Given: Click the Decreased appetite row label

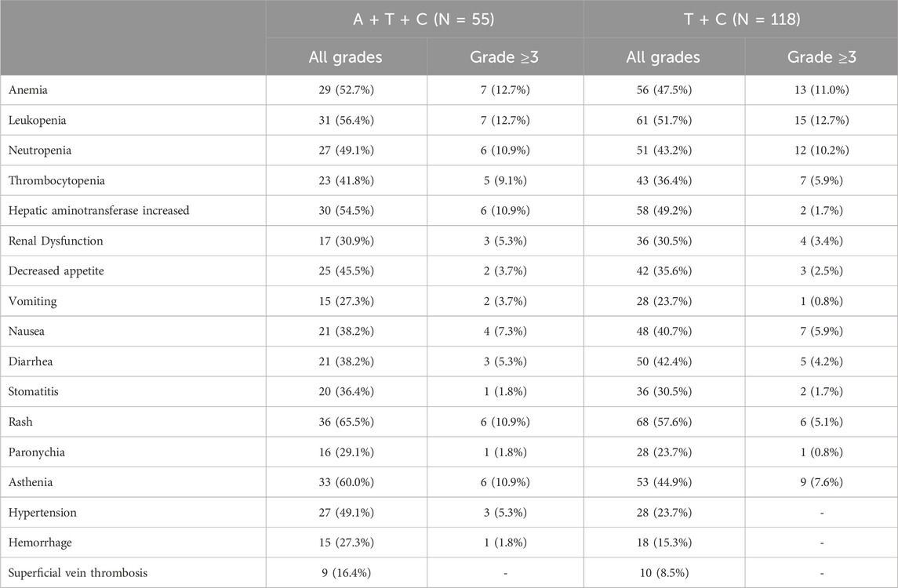Looking at the screenshot, I should (56, 271).
